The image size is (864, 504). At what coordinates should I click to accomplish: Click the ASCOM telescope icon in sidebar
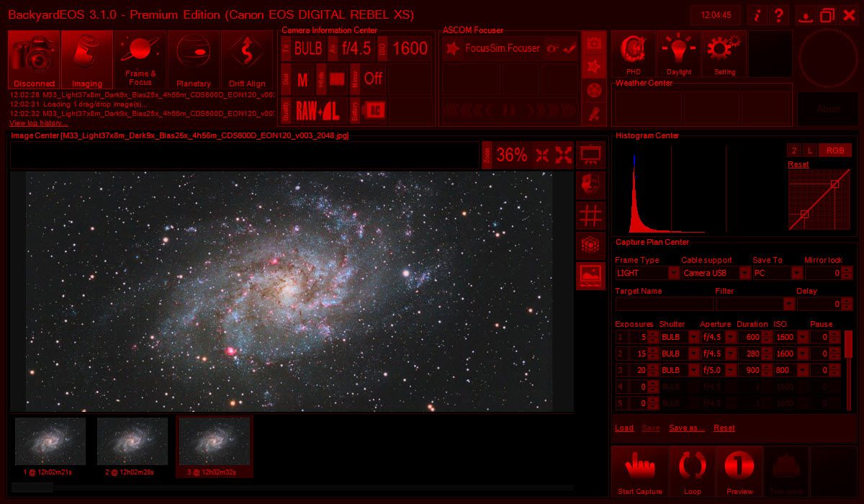click(x=594, y=113)
